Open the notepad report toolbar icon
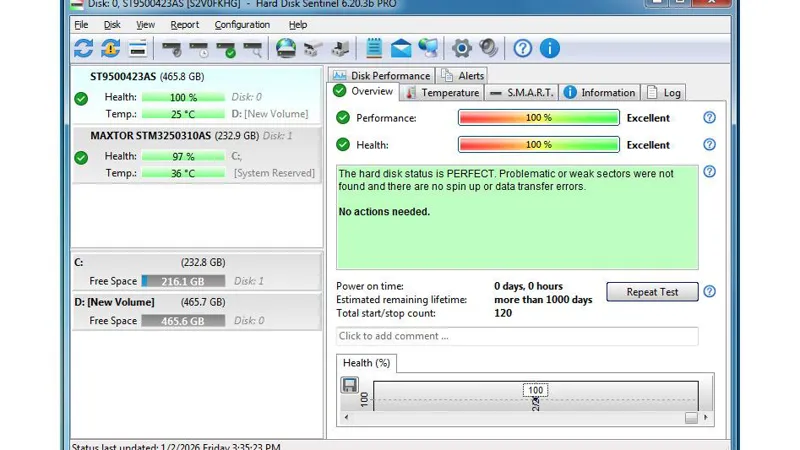800x450 pixels. [374, 48]
